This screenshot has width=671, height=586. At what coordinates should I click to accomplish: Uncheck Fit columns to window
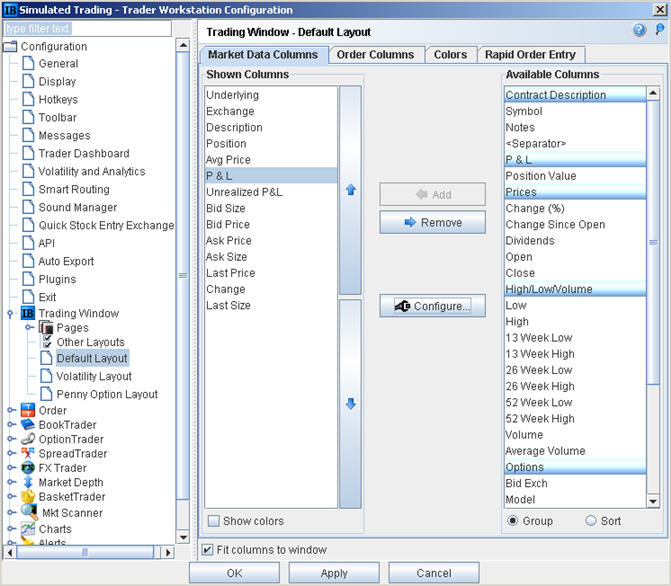coord(207,550)
